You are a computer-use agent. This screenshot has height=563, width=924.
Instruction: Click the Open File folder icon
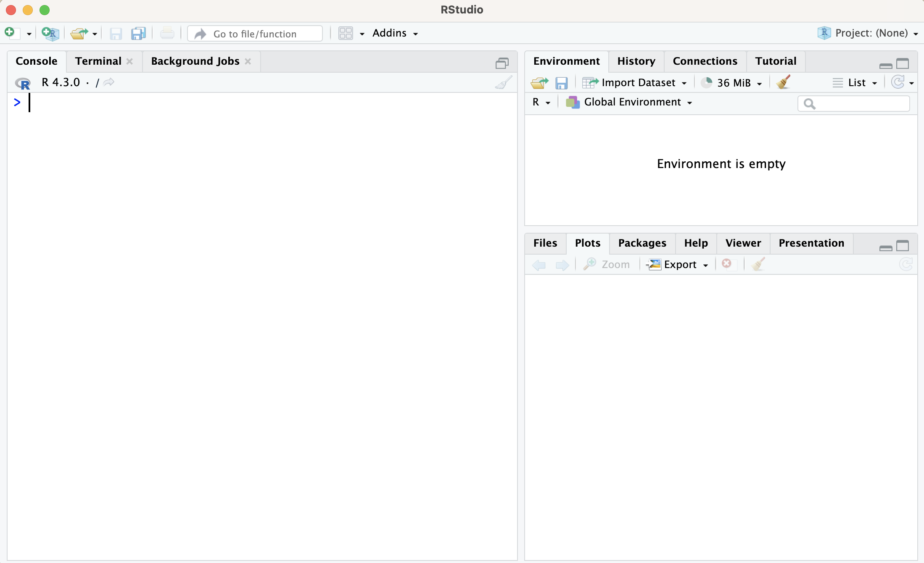pyautogui.click(x=79, y=33)
